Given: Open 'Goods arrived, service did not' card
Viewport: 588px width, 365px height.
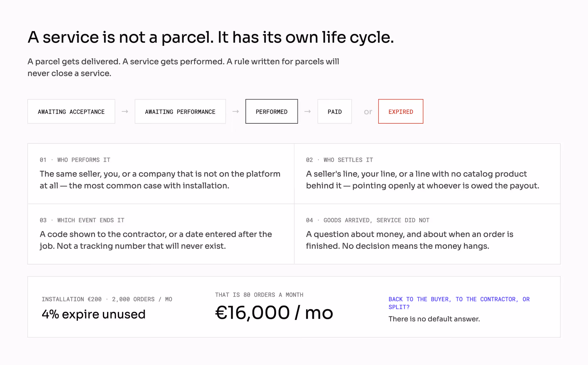Looking at the screenshot, I should [427, 234].
